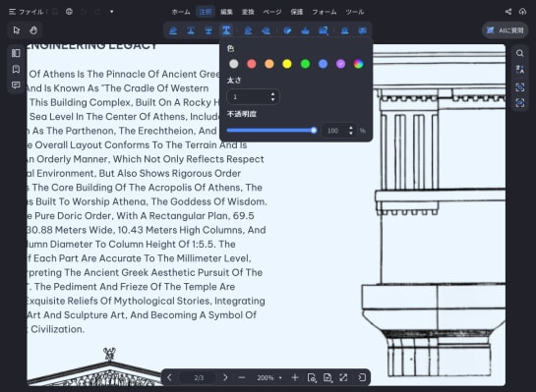This screenshot has width=536, height=392.
Task: Zoom out with minus button
Action: pos(242,377)
